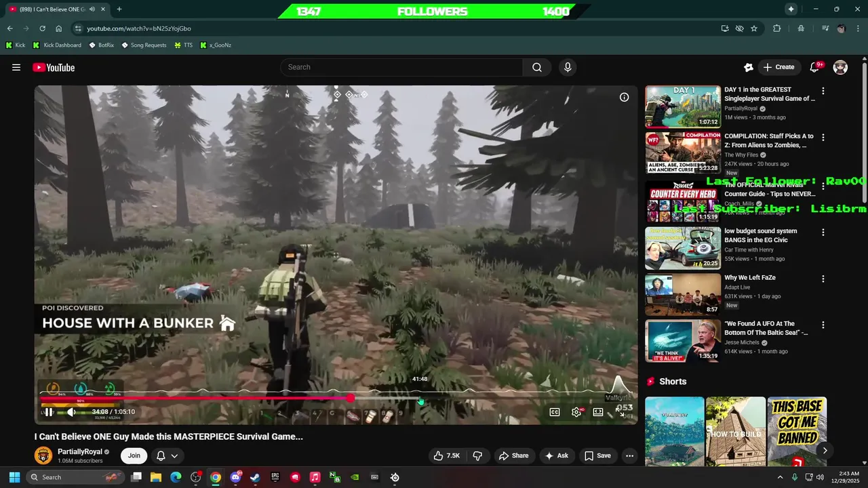The height and width of the screenshot is (488, 868).
Task: Expand the subscription notification bell dropdown
Action: 167,455
